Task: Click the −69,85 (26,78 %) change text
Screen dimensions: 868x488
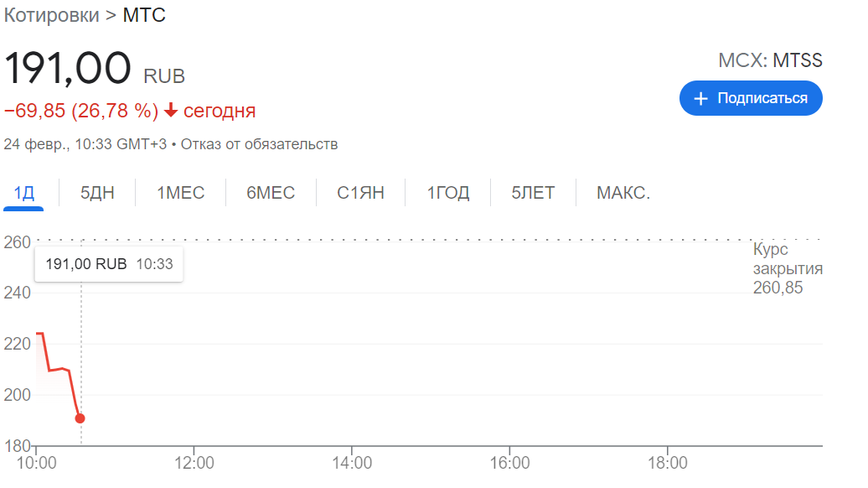Action: click(x=81, y=111)
